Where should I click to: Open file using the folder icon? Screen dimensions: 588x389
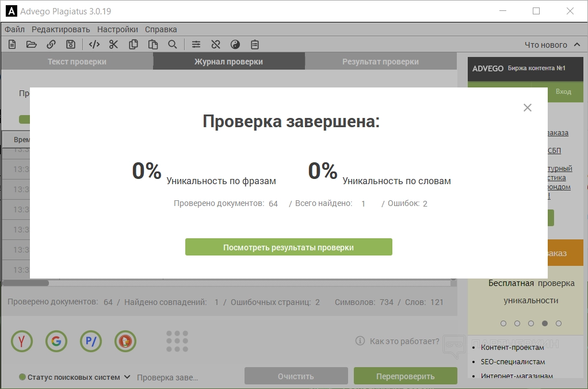32,44
